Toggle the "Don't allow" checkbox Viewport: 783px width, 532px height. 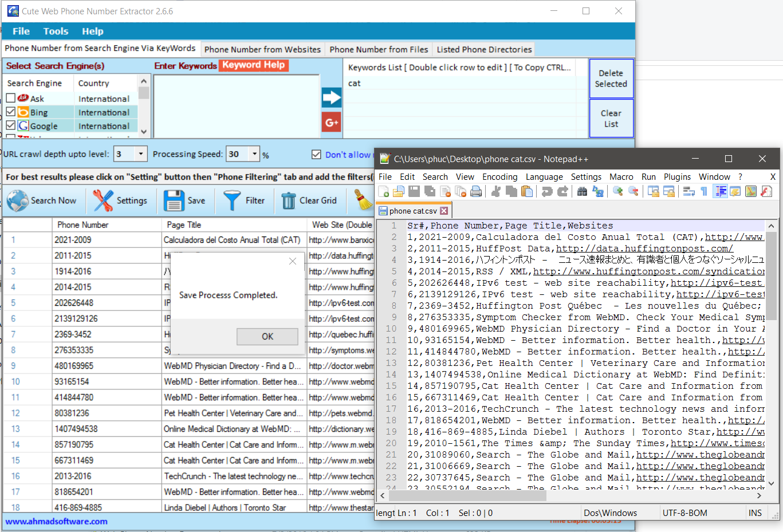coord(316,155)
